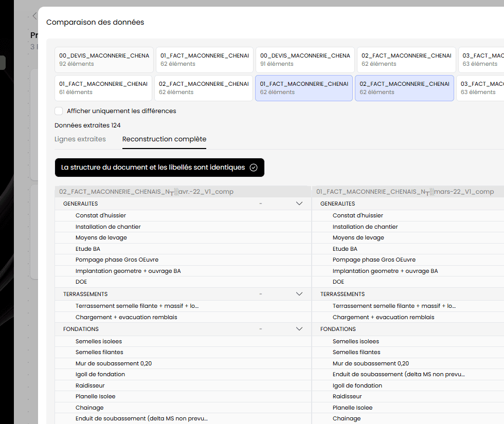Collapse the FONDATIONS section chevron
The height and width of the screenshot is (424, 504).
click(x=299, y=329)
